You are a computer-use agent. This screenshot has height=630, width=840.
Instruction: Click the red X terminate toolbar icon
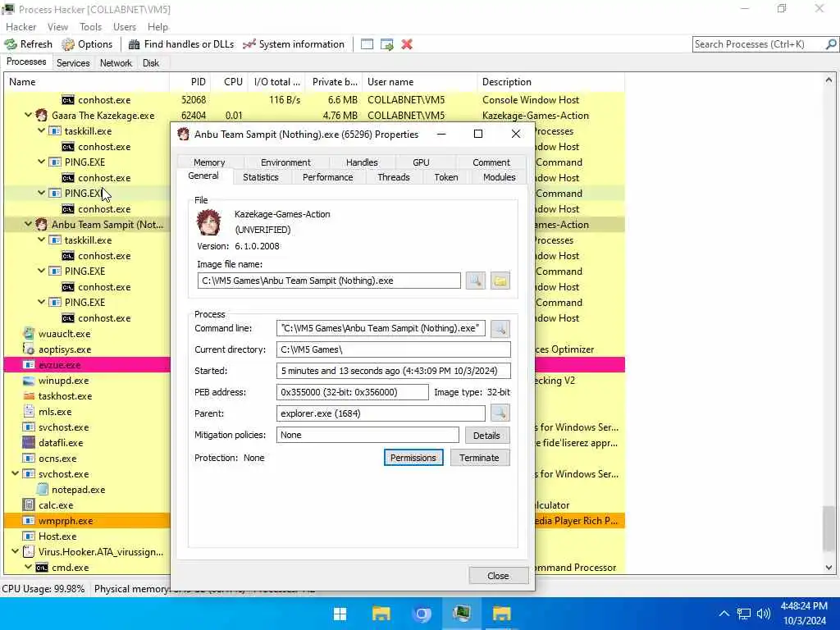(x=407, y=44)
